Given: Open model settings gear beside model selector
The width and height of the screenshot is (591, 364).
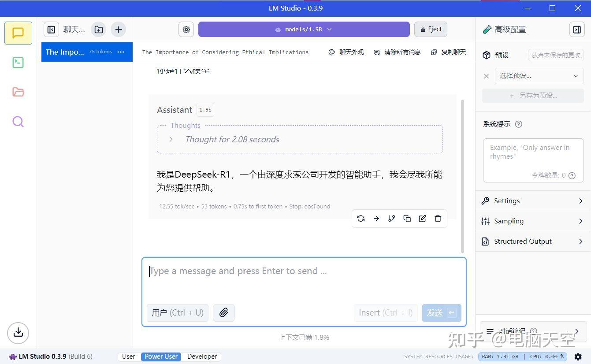Looking at the screenshot, I should 186,30.
